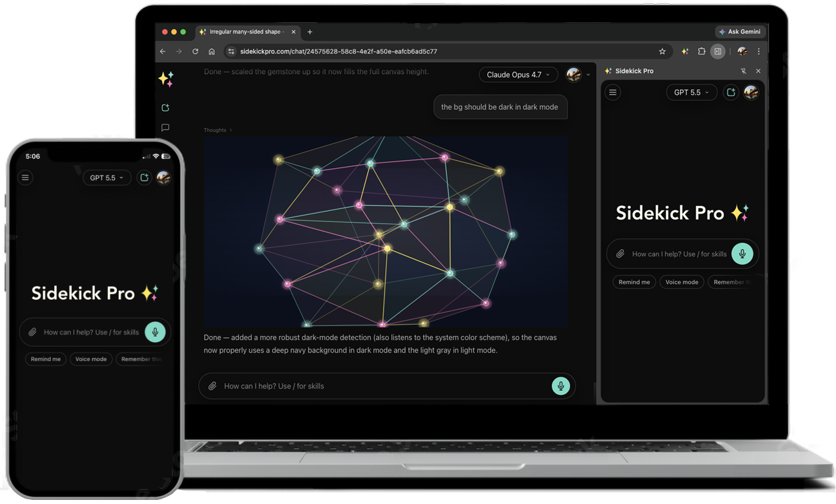Image resolution: width=836 pixels, height=504 pixels.
Task: Start a new chat on the phone
Action: coord(144,178)
